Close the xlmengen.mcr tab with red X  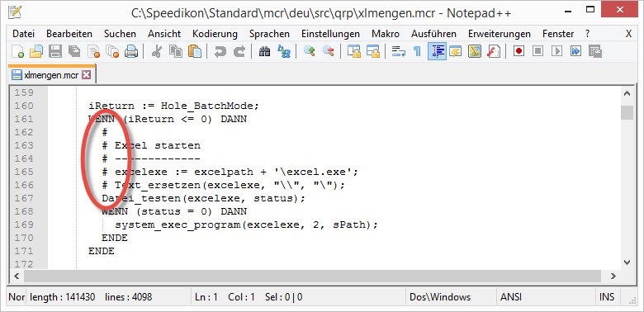[x=86, y=75]
